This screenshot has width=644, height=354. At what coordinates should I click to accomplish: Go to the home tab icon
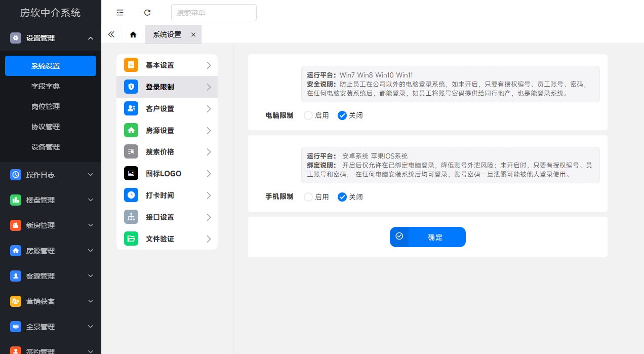click(133, 34)
